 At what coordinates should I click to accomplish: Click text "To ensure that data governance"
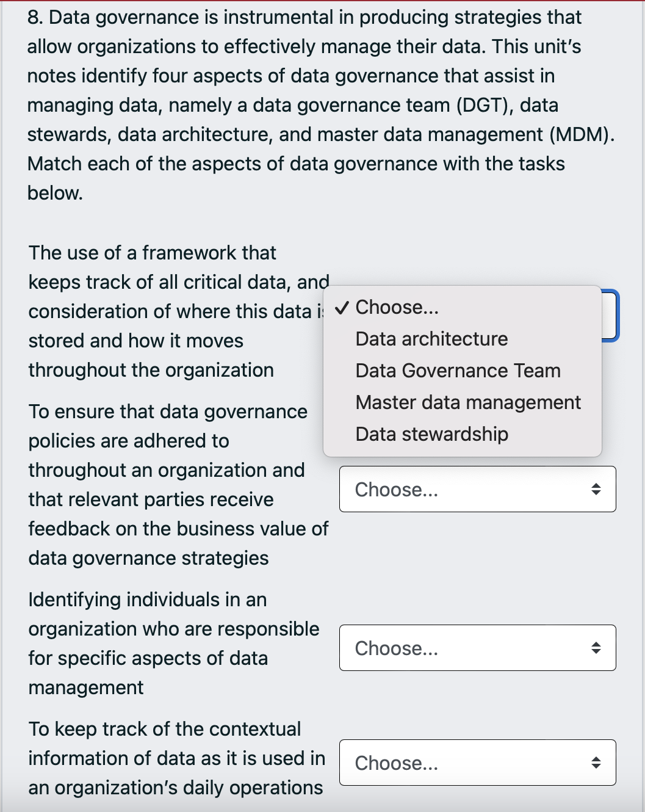tap(168, 411)
